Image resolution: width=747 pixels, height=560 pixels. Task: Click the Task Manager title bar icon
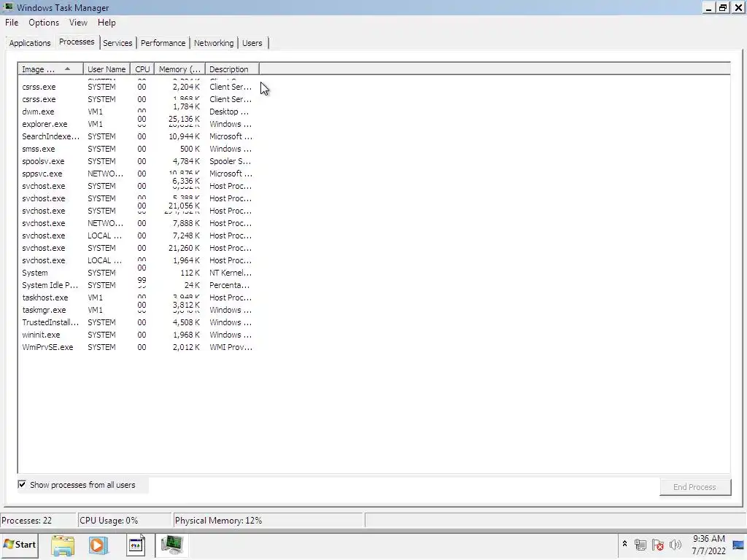pyautogui.click(x=8, y=7)
